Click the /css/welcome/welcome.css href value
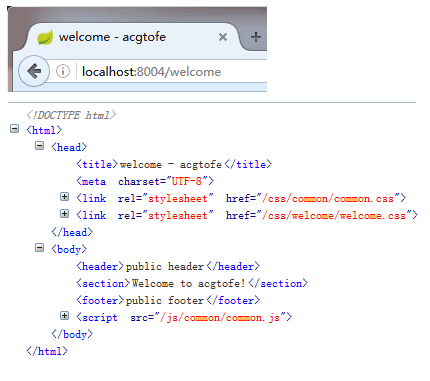Image resolution: width=430 pixels, height=381 pixels. [x=334, y=216]
